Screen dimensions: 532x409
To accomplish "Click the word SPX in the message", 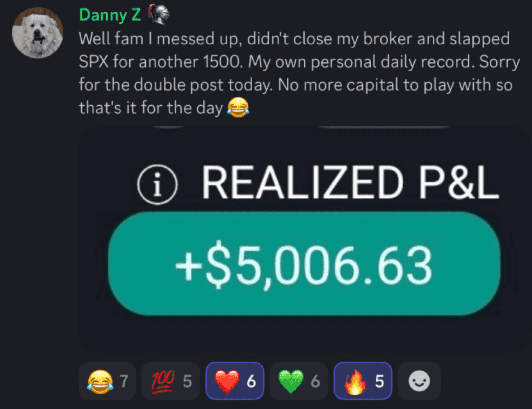I will coord(94,62).
